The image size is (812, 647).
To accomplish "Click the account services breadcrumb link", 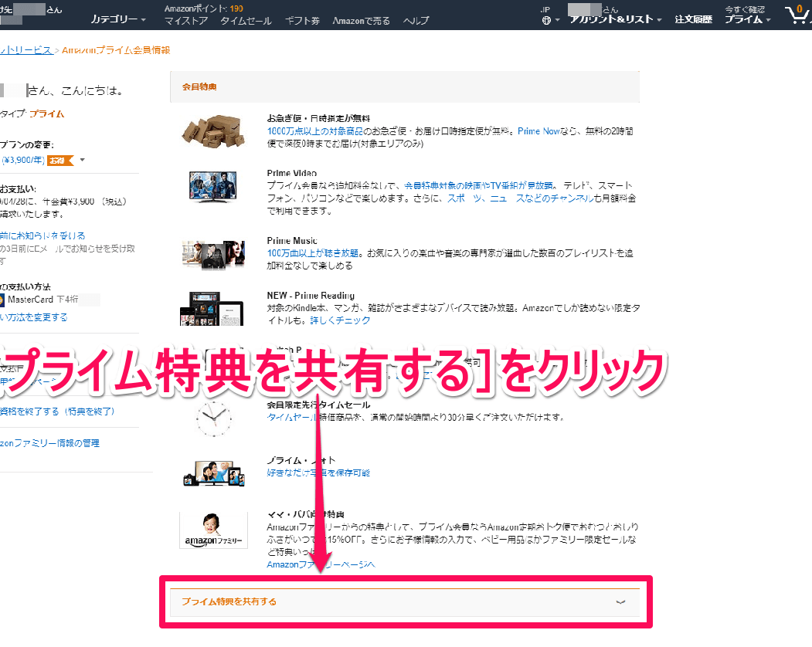I will [26, 50].
